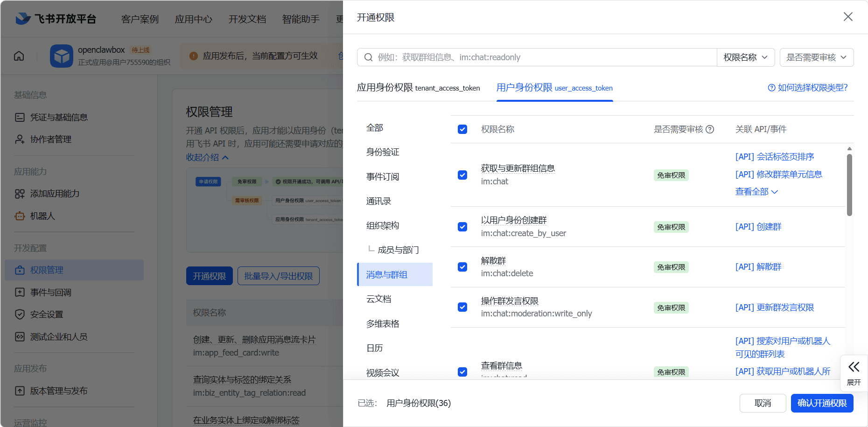The image size is (868, 427).
Task: Click the 添加应用能力 grid icon
Action: click(20, 194)
